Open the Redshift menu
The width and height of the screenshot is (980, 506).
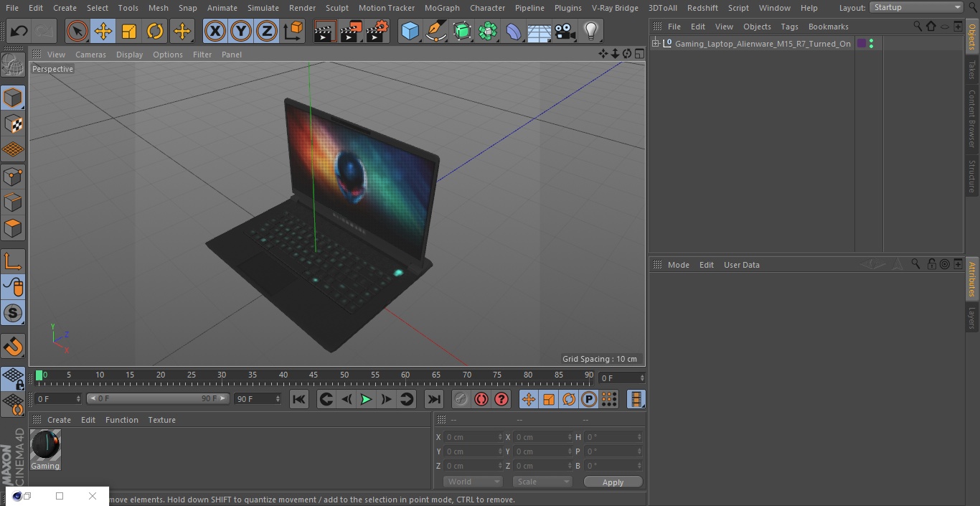(702, 7)
